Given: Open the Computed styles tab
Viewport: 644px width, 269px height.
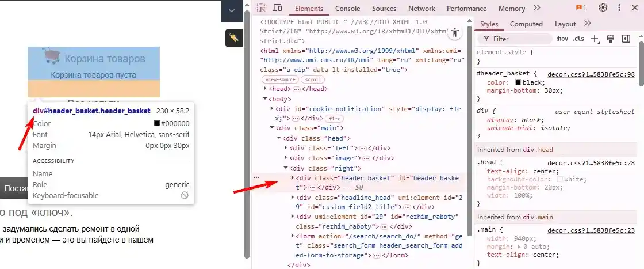Looking at the screenshot, I should point(526,24).
